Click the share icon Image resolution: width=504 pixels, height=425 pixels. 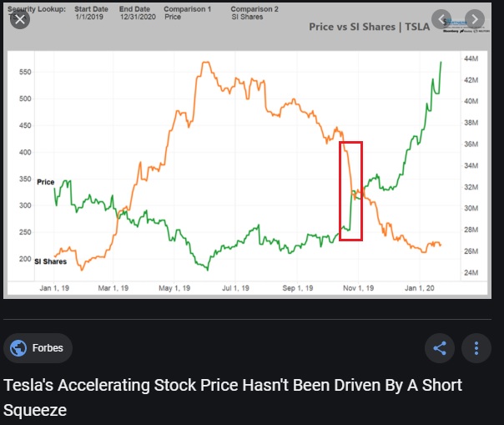pos(440,348)
